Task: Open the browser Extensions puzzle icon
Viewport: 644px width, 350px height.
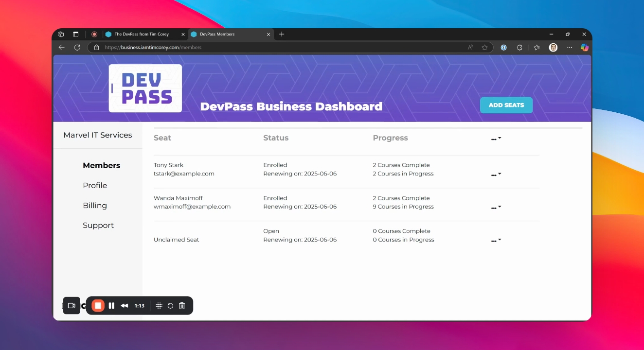Action: [519, 47]
